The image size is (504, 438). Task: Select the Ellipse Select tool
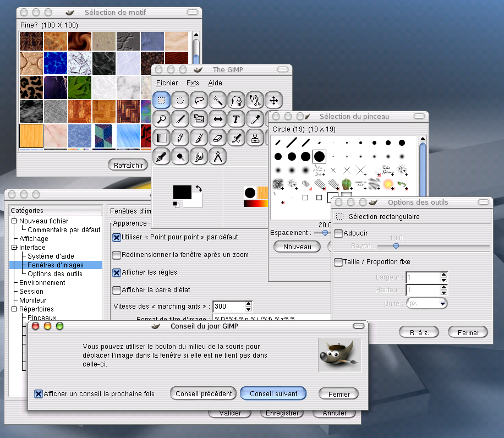tap(180, 101)
